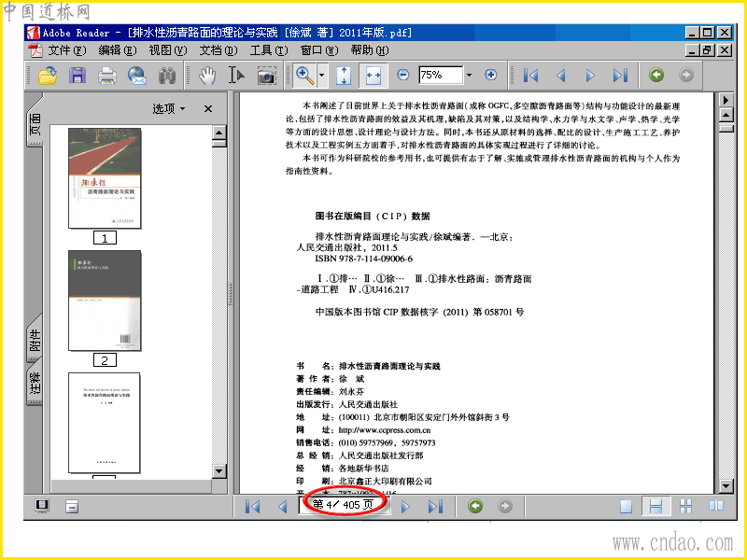This screenshot has height=560, width=747.
Task: Select page 2 thumbnail
Action: pos(105,301)
